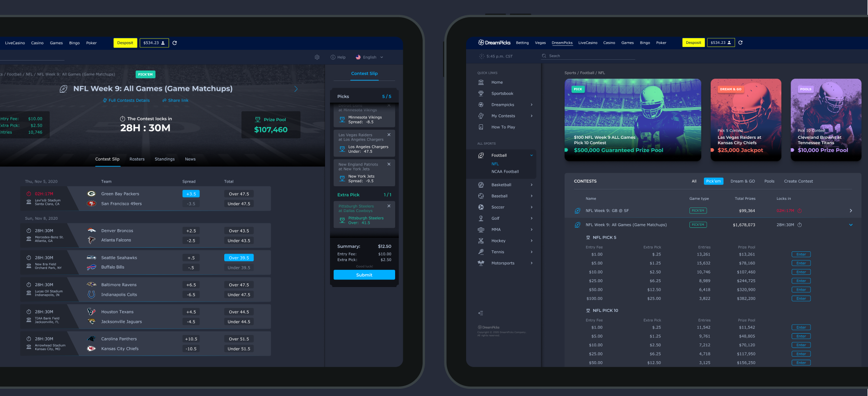This screenshot has width=868, height=396.
Task: Select Baltimore Ravens +6.5 spread
Action: [x=191, y=285]
